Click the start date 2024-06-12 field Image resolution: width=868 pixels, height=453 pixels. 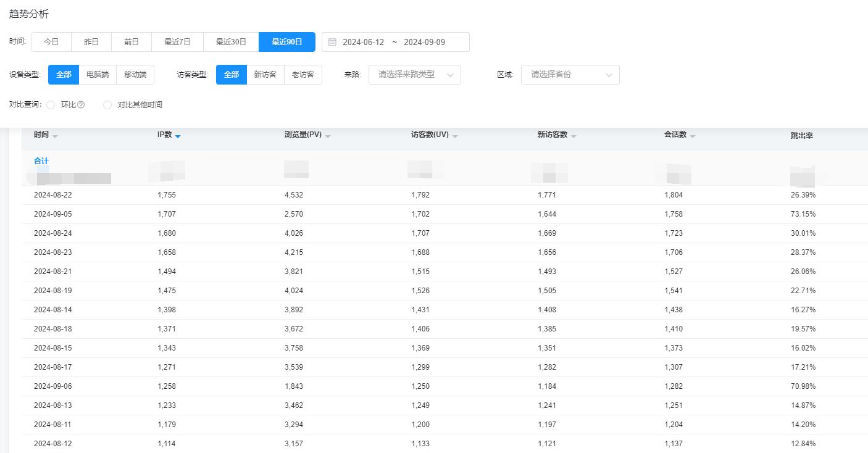pos(363,42)
